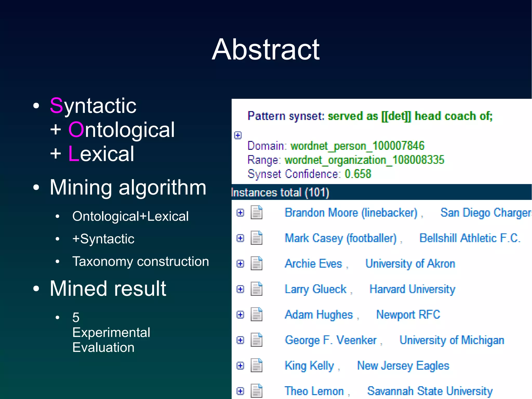Screen dimensions: 532x399
Task: Click document icon beside Theo Lemon row
Action: point(256,391)
